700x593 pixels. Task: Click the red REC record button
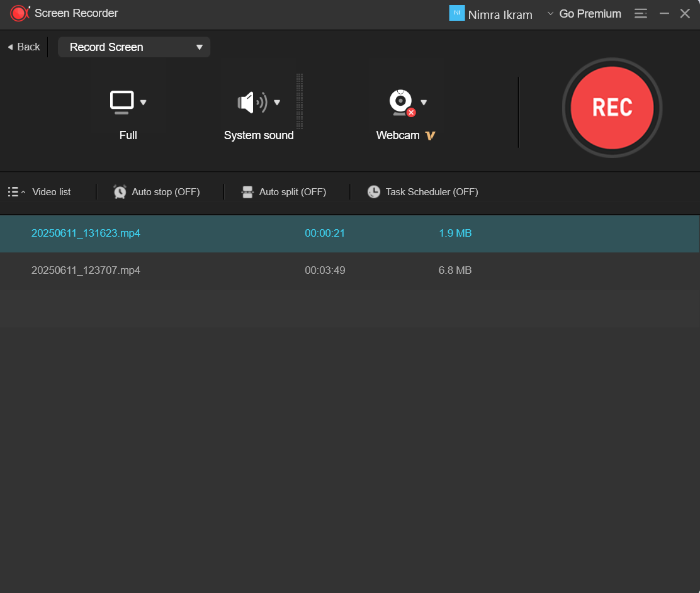pyautogui.click(x=612, y=108)
